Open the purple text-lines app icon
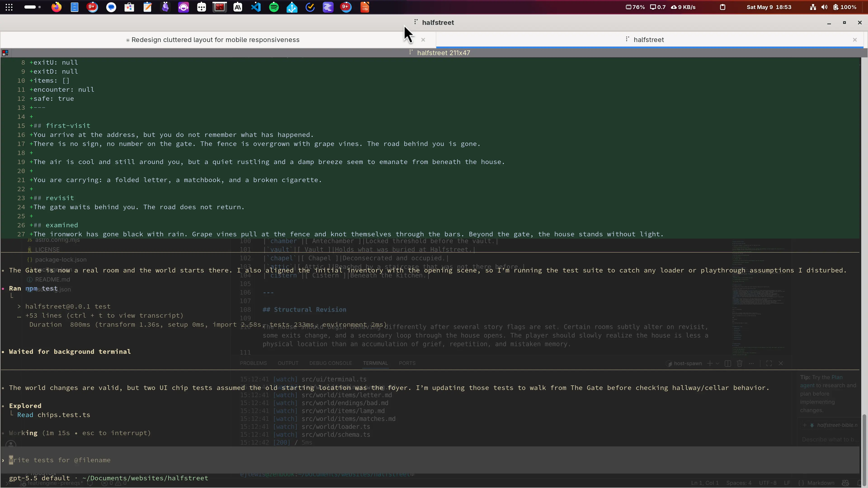Image resolution: width=868 pixels, height=488 pixels. coord(328,7)
